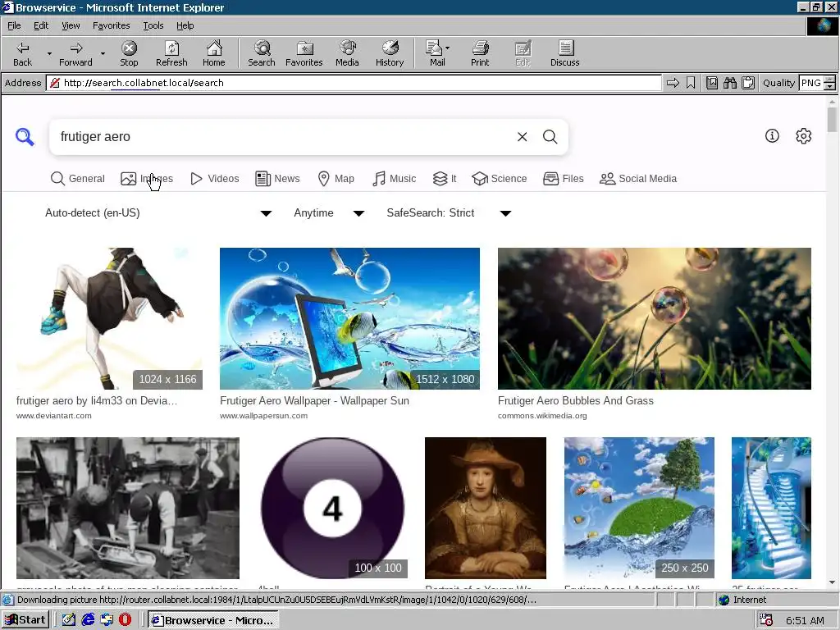
Task: Open search preferences gear icon
Action: point(804,136)
